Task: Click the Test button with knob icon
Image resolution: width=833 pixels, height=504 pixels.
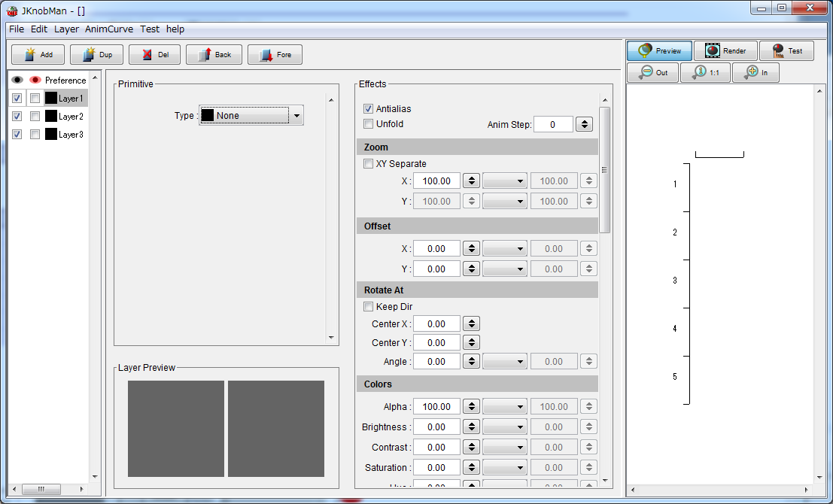Action: click(x=786, y=51)
